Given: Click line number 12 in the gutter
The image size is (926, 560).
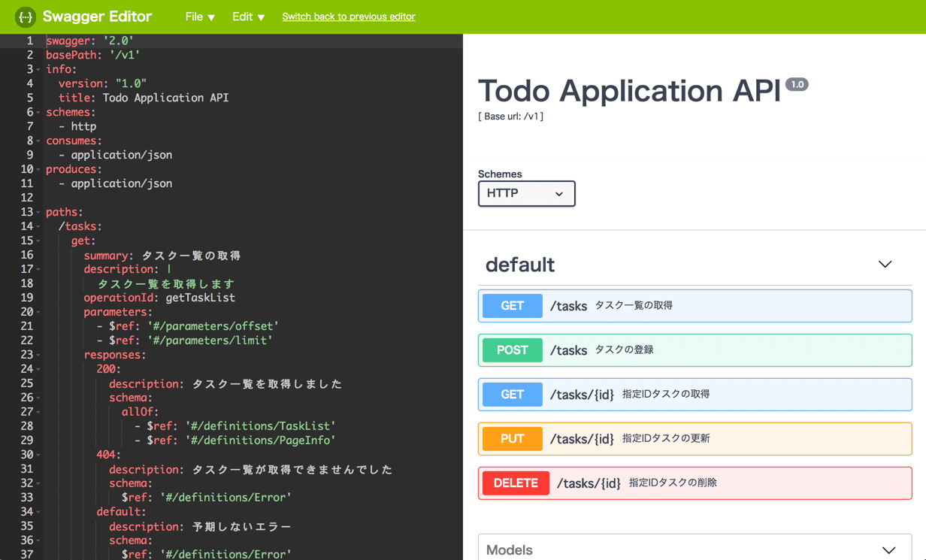Looking at the screenshot, I should click(x=27, y=198).
